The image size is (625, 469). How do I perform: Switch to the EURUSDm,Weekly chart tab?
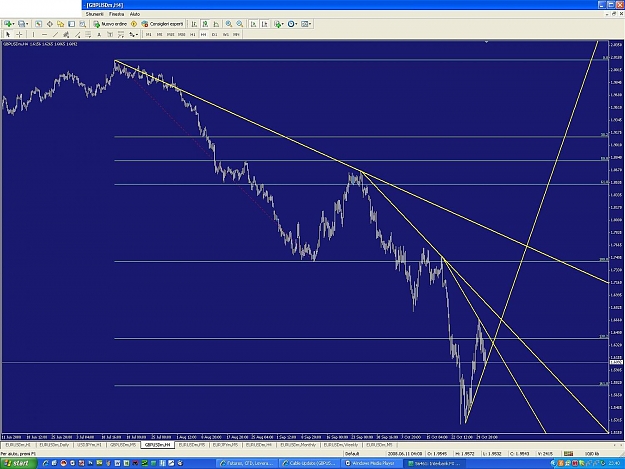coord(340,445)
